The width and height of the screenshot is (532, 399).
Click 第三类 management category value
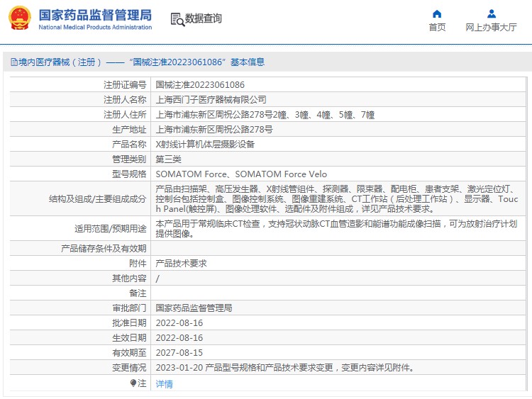[168, 159]
